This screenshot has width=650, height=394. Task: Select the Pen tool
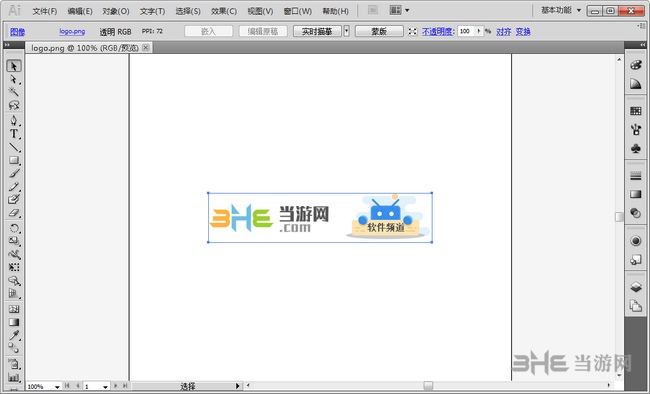coord(14,120)
